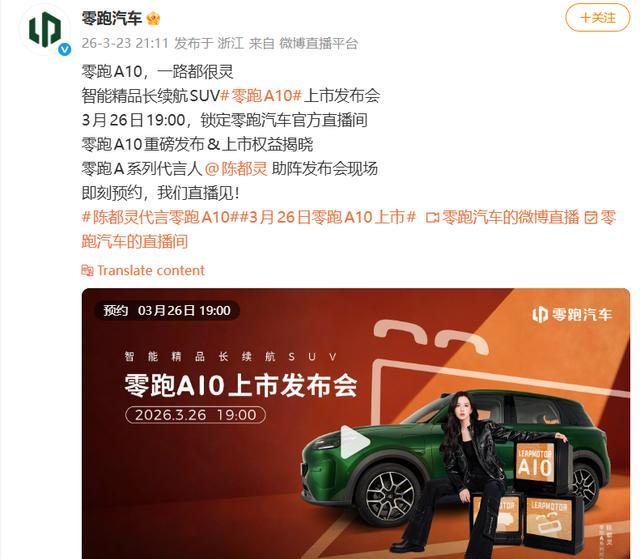640x559 pixels.
Task: Play the A10 launch video
Action: [354, 441]
